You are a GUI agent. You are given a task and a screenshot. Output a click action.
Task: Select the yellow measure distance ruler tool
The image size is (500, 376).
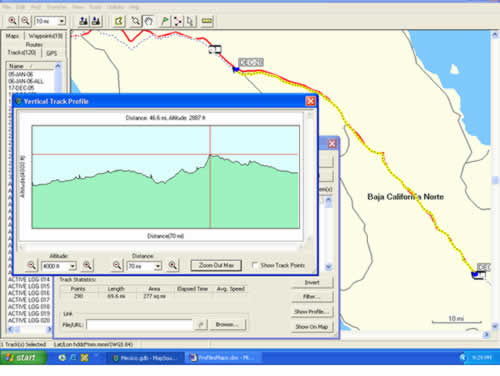coord(207,21)
